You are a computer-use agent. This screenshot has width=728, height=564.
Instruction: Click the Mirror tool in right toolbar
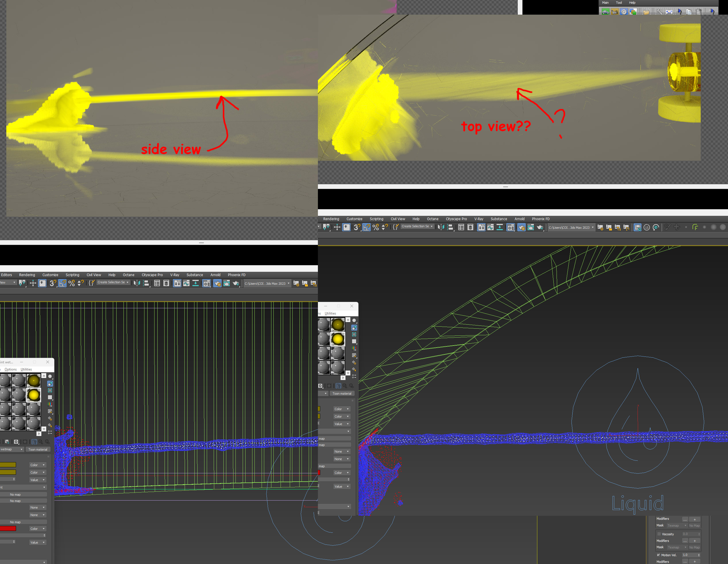click(x=441, y=227)
